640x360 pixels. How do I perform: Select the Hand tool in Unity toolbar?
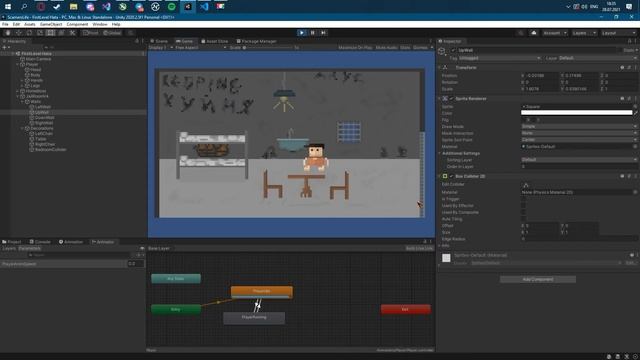8,33
